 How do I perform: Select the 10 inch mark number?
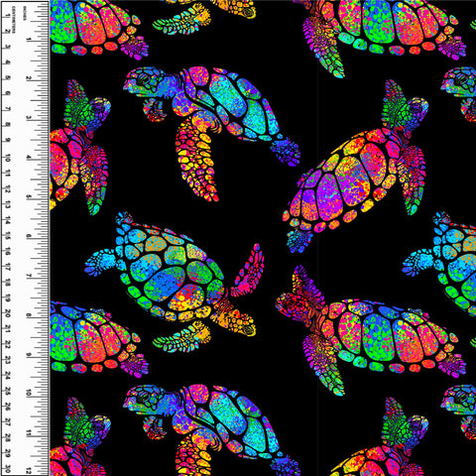[x=29, y=393]
